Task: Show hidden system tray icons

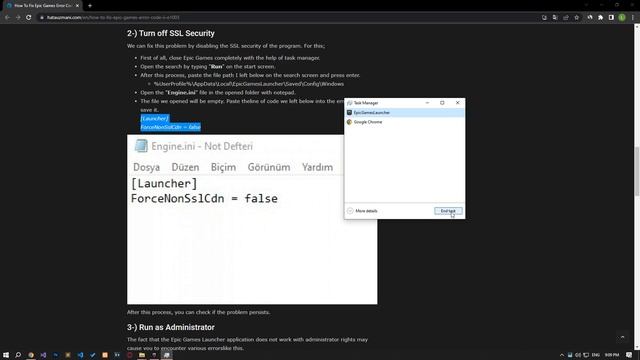Action: click(562, 355)
